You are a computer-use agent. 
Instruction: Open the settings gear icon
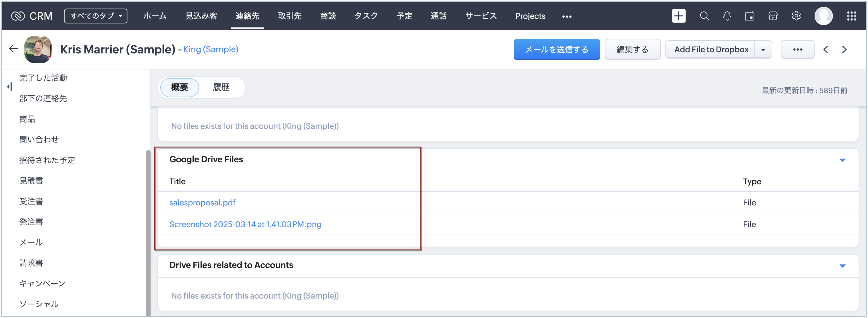796,16
